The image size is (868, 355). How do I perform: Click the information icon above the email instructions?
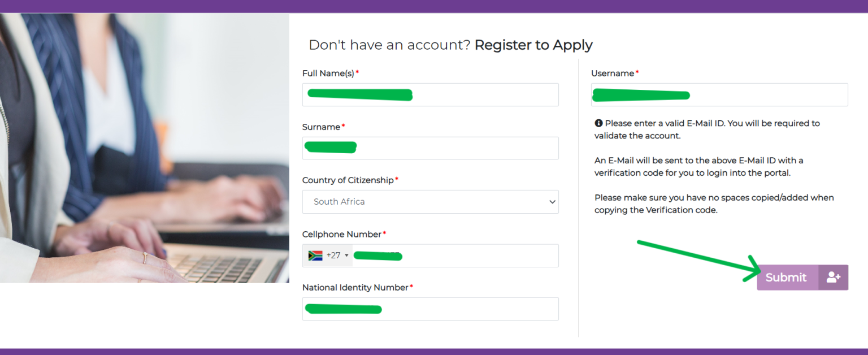[x=598, y=123]
